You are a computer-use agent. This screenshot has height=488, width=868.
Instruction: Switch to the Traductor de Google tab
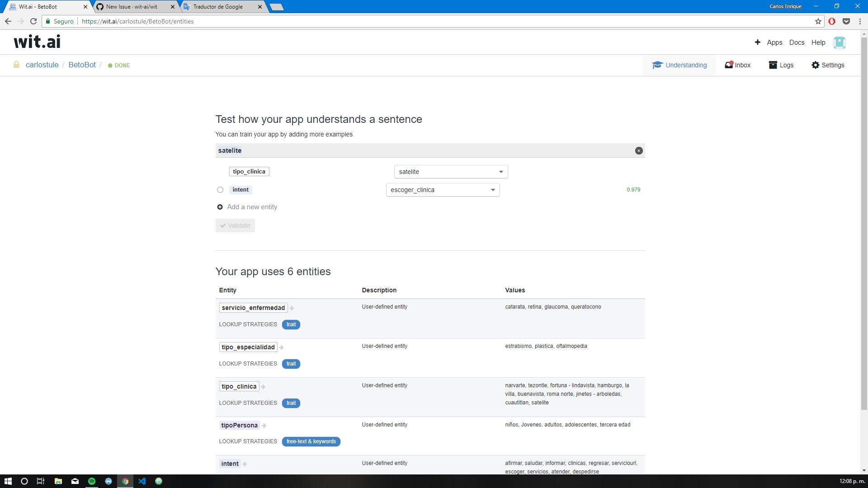pos(220,7)
